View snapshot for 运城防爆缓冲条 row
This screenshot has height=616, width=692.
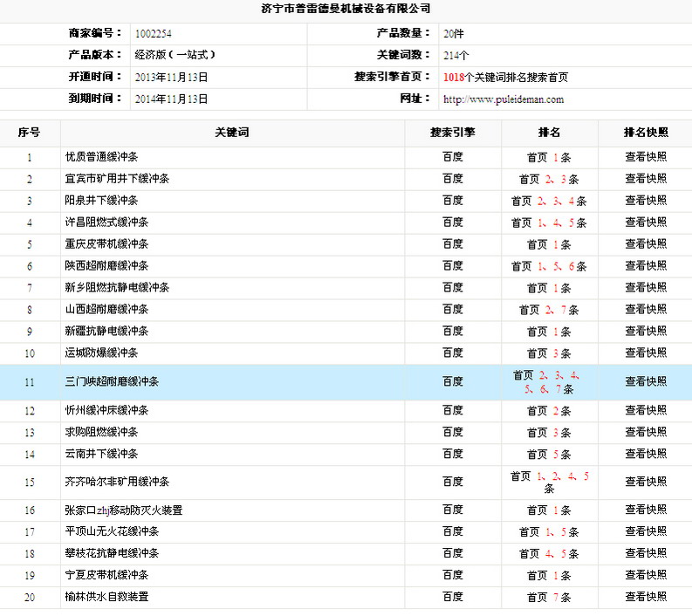[x=646, y=353]
